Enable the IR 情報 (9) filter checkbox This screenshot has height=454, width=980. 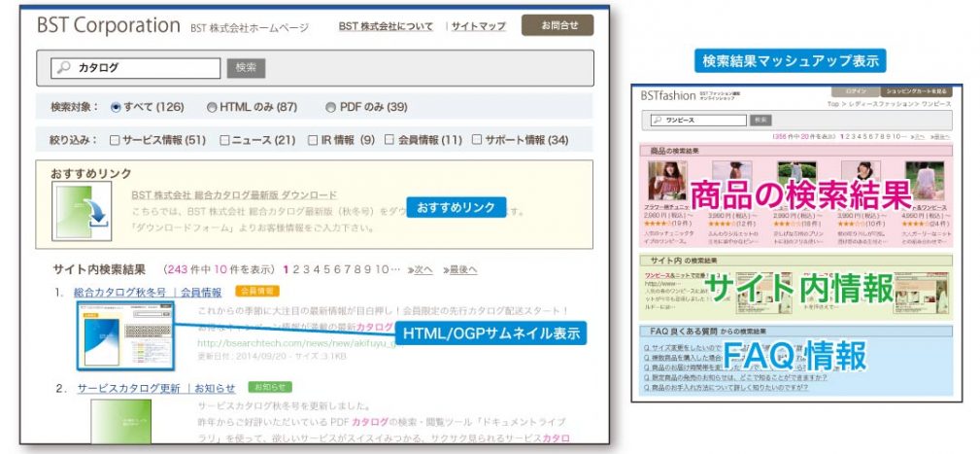313,140
